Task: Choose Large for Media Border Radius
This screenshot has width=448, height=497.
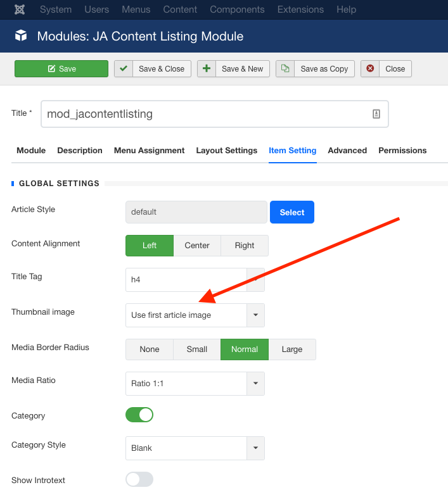Action: (291, 349)
